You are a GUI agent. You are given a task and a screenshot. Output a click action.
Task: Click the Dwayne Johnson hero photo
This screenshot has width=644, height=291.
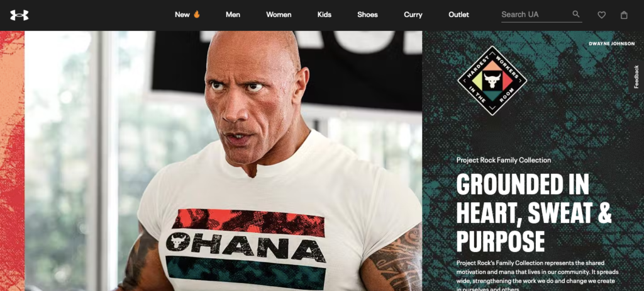223,161
